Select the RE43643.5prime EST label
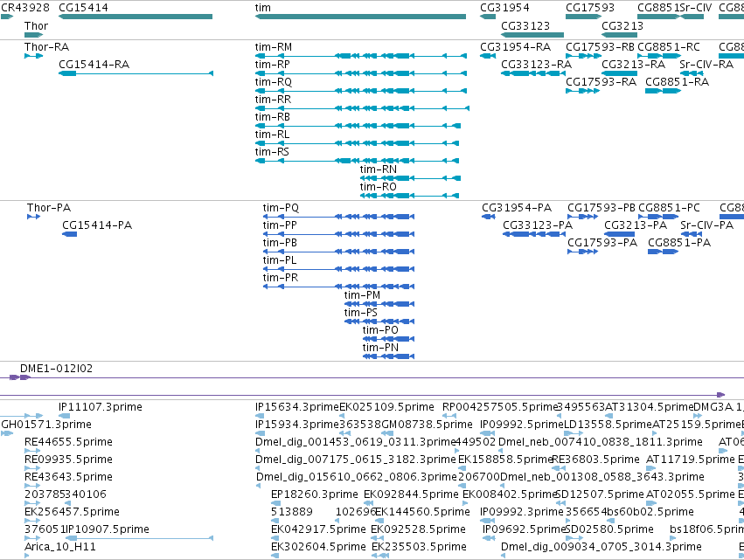This screenshot has width=744, height=560. click(68, 477)
